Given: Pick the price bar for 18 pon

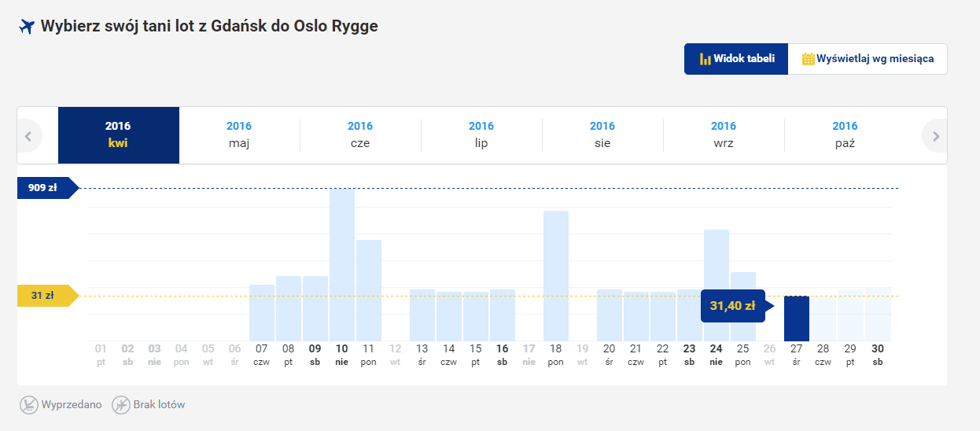Looking at the screenshot, I should [556, 275].
